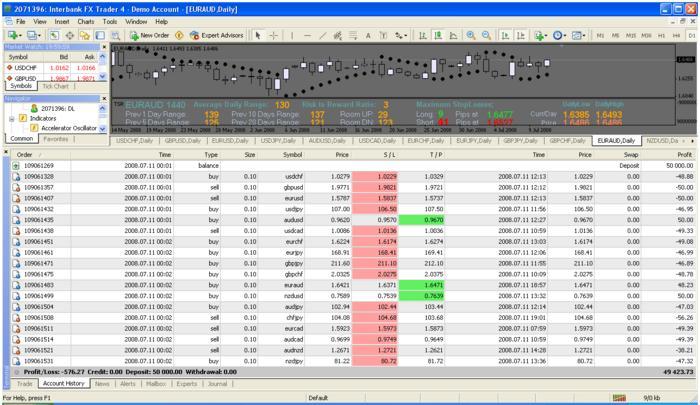
Task: Toggle the Chart Shift icon
Action: tap(521, 35)
